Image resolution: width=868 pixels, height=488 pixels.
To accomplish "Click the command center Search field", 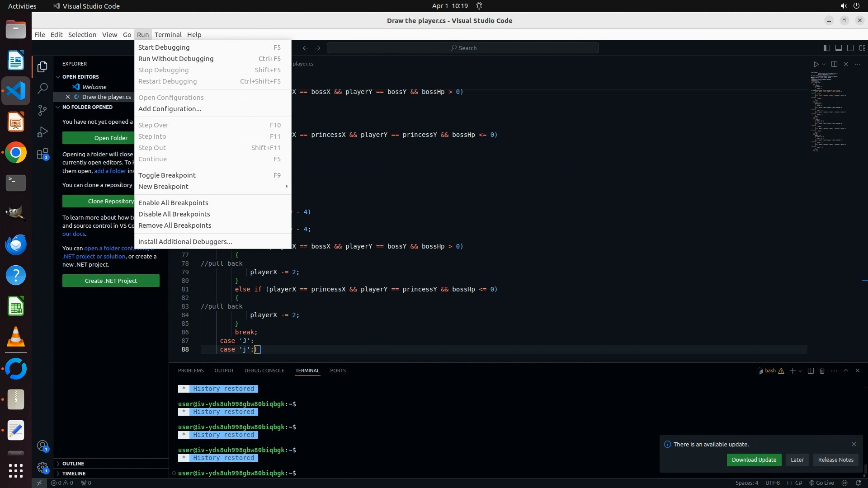I will (x=463, y=48).
